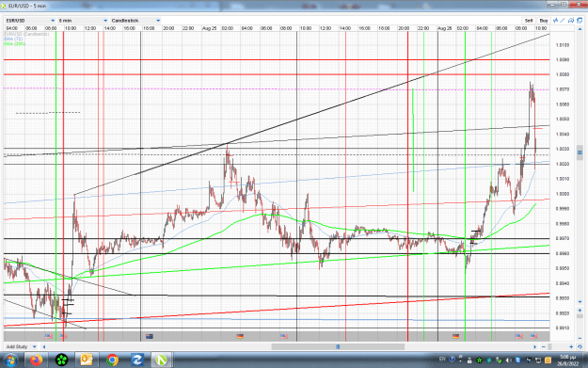Zoom out vertically with the right-side minus
Image resolution: width=588 pixels, height=368 pixels.
coord(580,338)
